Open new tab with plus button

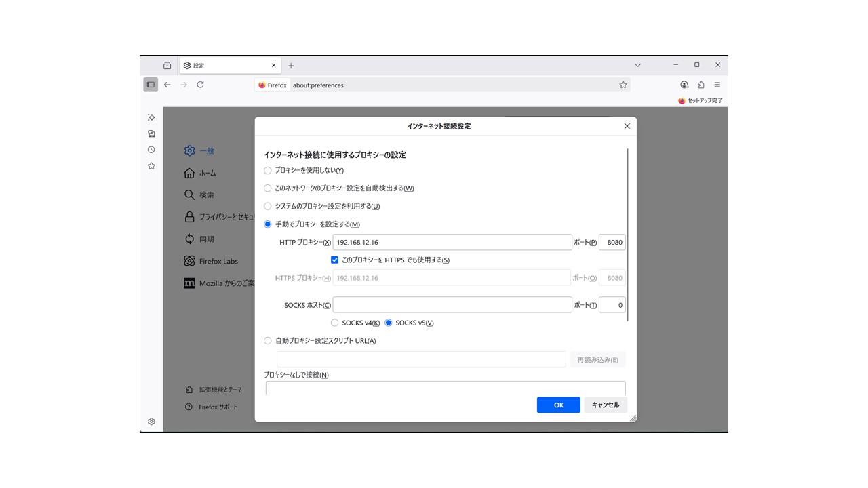pyautogui.click(x=291, y=66)
